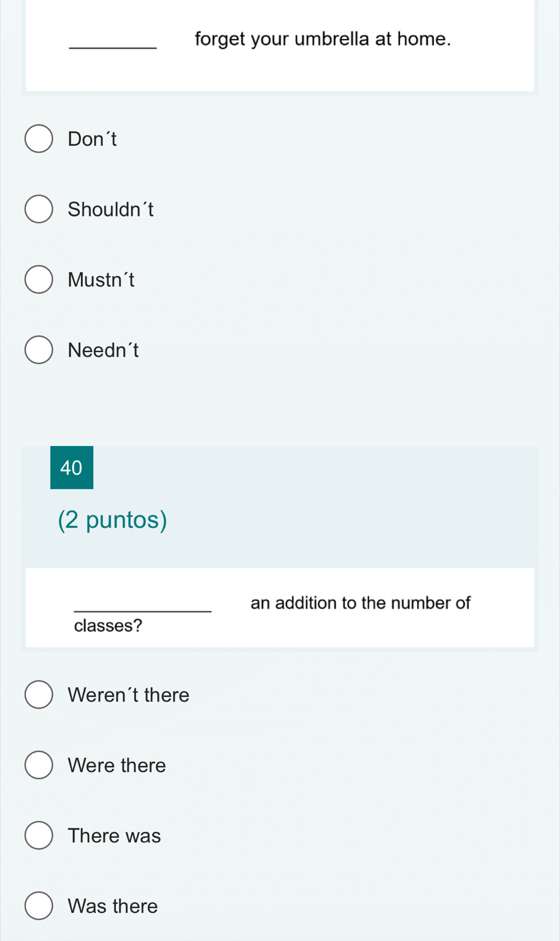Select the Don´t radio button
560x941 pixels.
tap(38, 139)
